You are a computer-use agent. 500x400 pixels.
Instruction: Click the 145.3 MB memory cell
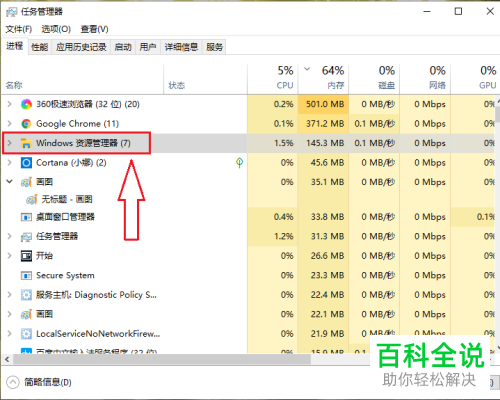[323, 143]
